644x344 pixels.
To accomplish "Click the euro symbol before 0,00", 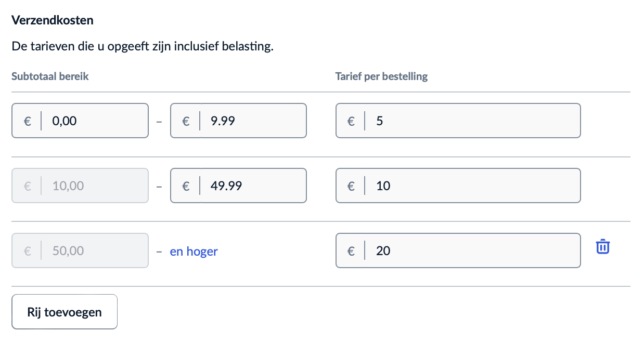I will click(x=28, y=121).
